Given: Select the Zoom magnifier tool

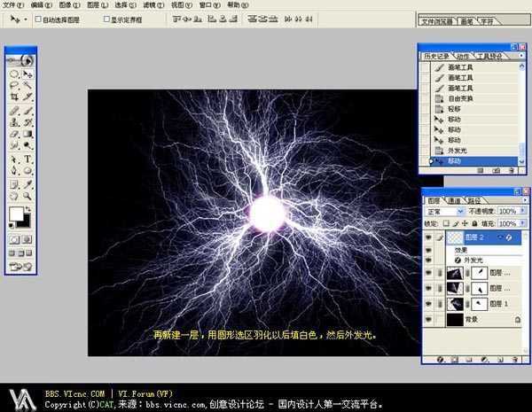Looking at the screenshot, I should pos(27,195).
